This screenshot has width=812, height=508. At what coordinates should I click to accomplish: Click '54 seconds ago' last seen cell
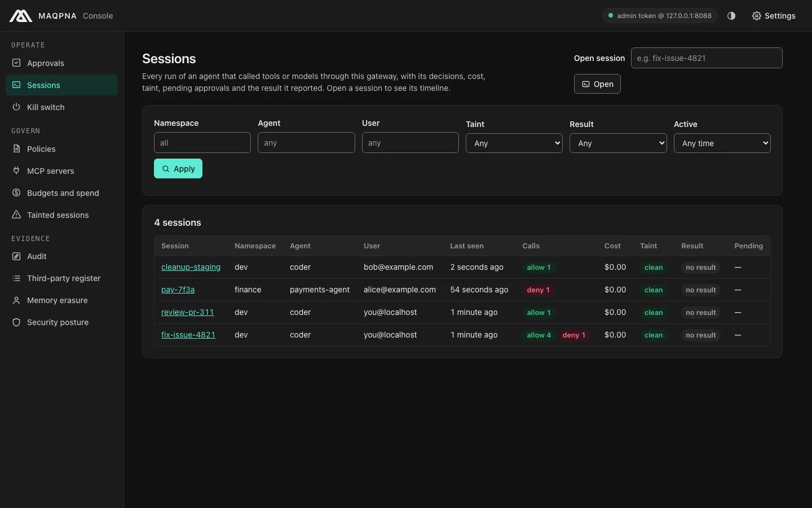click(479, 290)
